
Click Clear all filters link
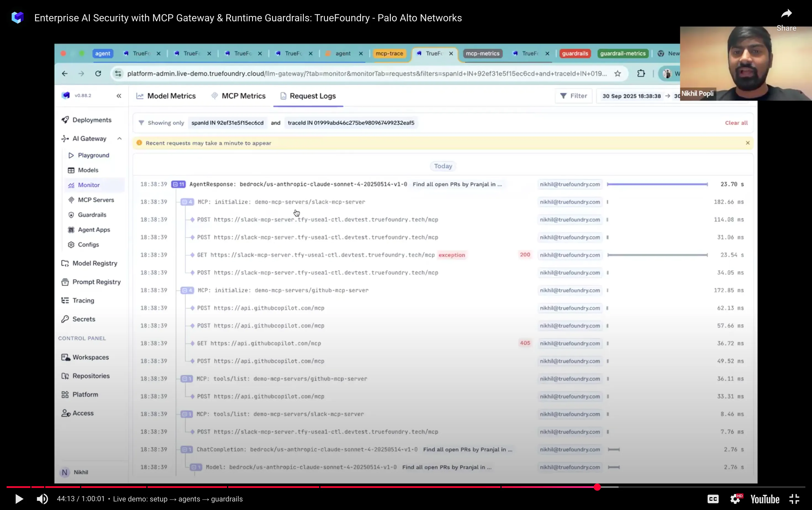[736, 123]
